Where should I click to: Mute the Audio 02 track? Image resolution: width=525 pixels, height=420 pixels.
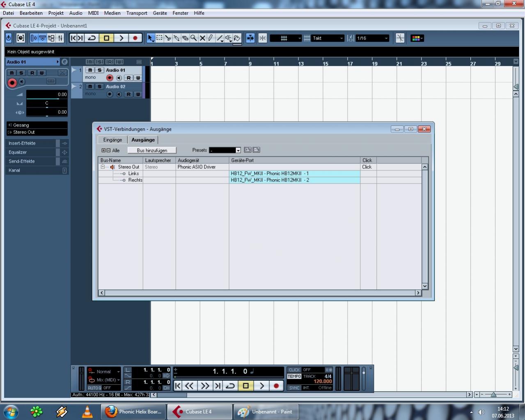click(x=90, y=87)
